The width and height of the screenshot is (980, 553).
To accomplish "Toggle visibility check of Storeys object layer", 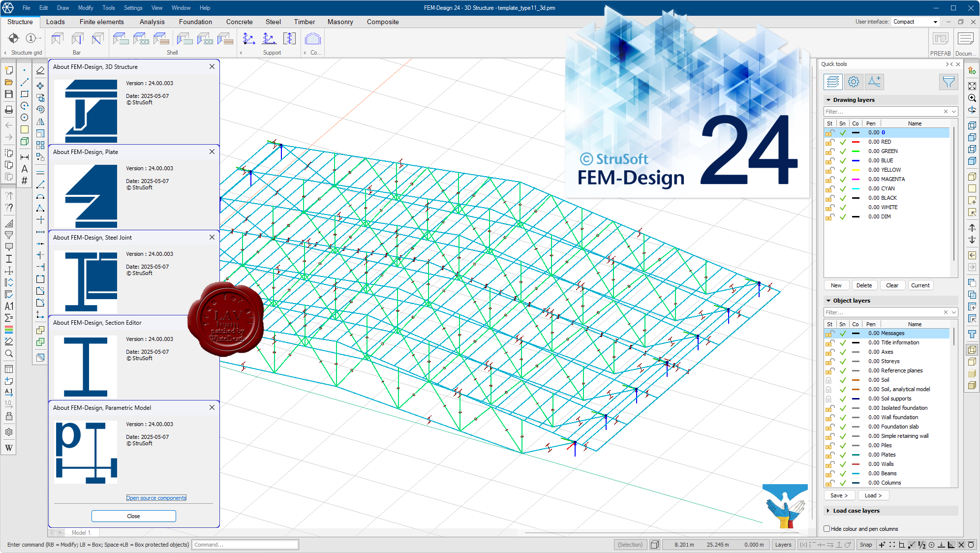I will coord(843,361).
